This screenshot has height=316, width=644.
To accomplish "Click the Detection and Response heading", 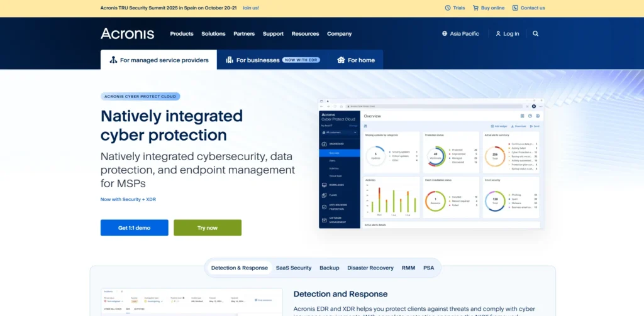I will point(340,294).
